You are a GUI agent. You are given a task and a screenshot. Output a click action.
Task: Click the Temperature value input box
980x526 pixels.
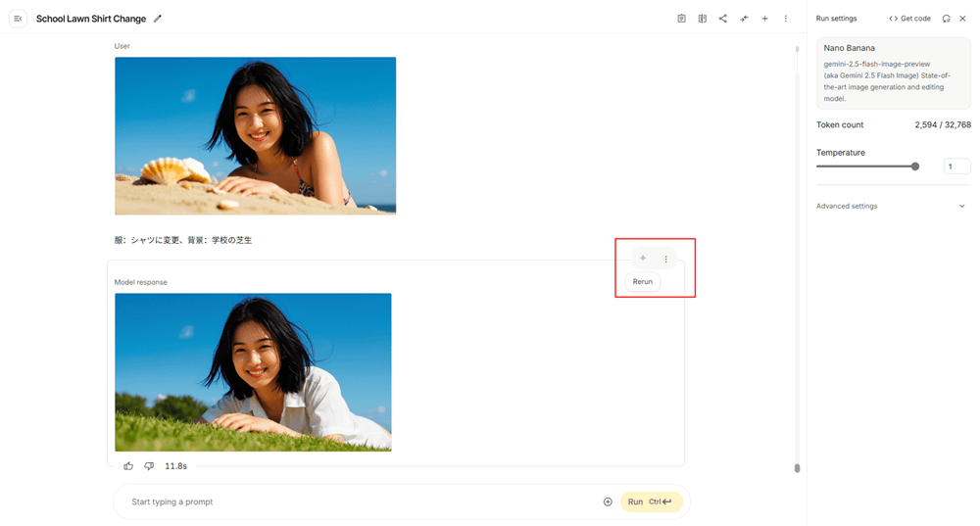point(955,167)
